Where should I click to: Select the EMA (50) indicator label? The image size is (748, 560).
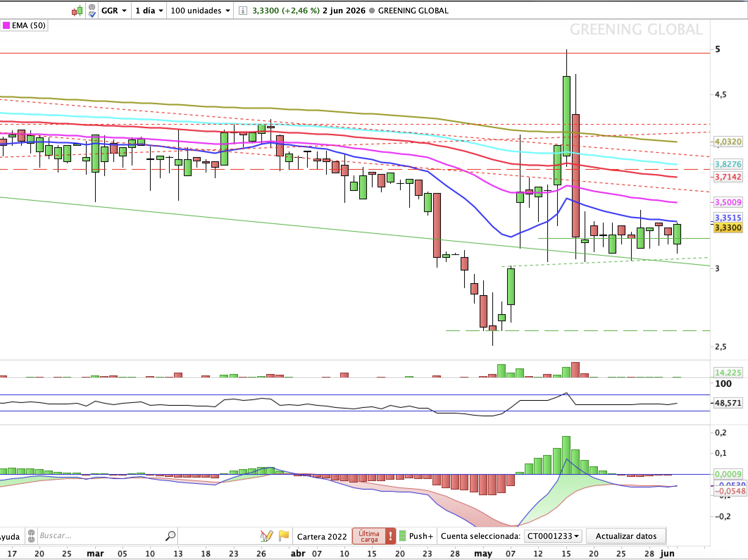pos(29,25)
